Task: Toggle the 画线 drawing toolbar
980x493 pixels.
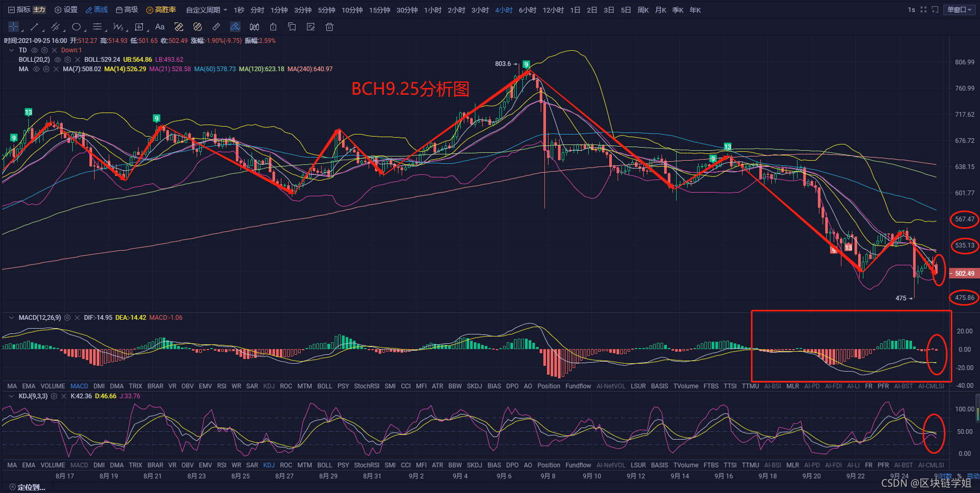Action: (x=97, y=10)
